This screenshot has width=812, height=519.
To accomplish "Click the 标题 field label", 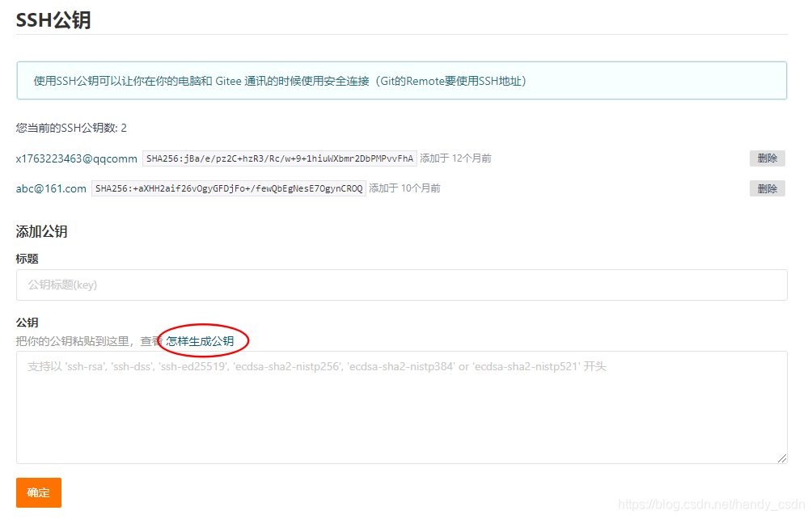I will tap(27, 259).
